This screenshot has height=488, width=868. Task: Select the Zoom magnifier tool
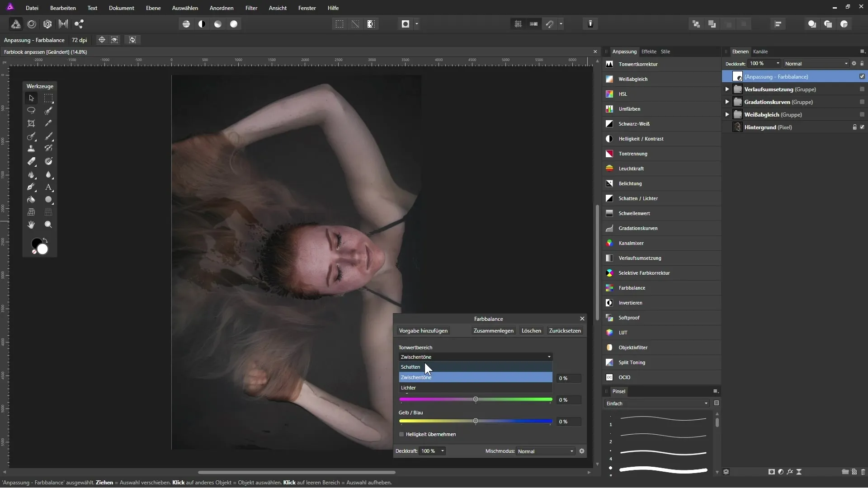48,225
